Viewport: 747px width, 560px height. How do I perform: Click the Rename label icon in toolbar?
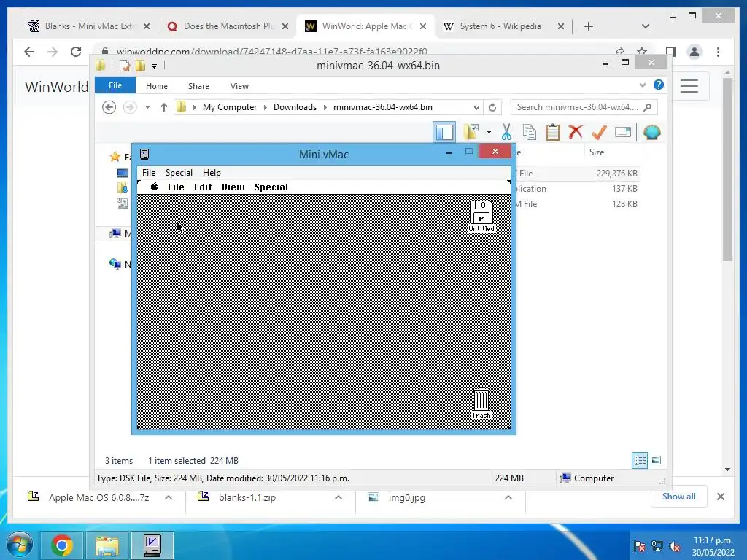623,132
